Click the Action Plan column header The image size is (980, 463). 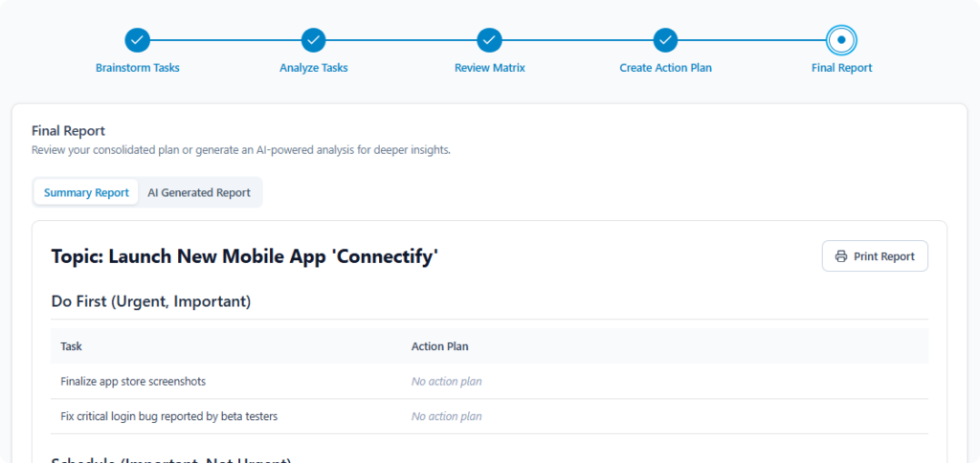coord(439,346)
